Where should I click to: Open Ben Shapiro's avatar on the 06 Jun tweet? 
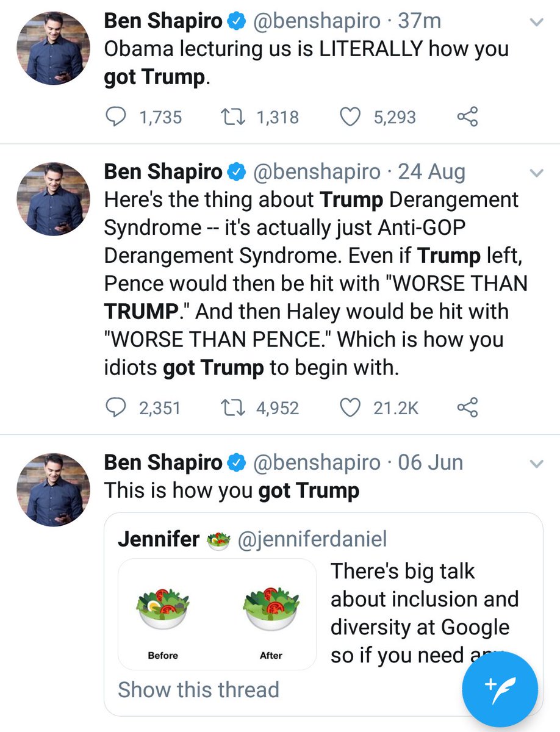pos(53,490)
